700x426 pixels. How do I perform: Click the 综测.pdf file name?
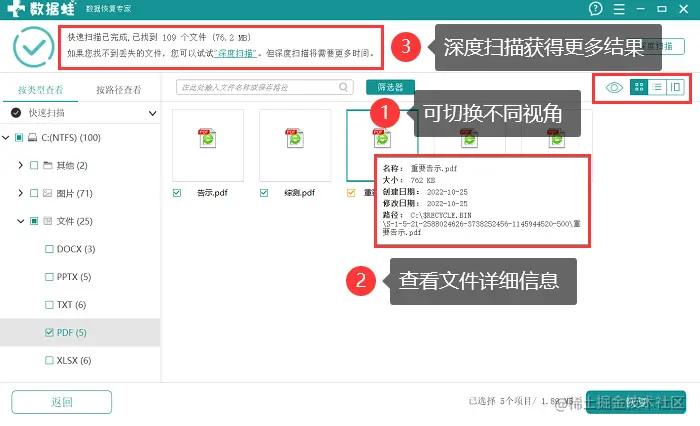pyautogui.click(x=300, y=193)
